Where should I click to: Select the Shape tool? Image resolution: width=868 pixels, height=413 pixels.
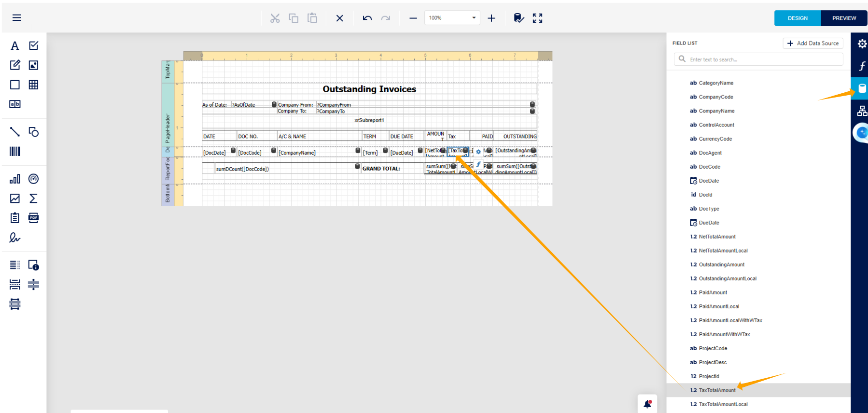click(33, 132)
